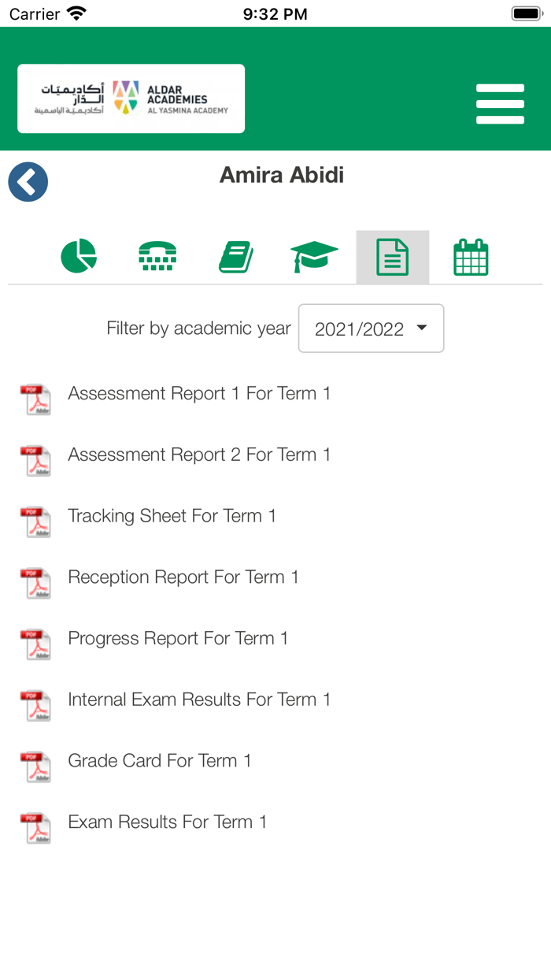Click the Tracking Sheet PDF icon
This screenshot has width=551, height=980.
(x=35, y=521)
